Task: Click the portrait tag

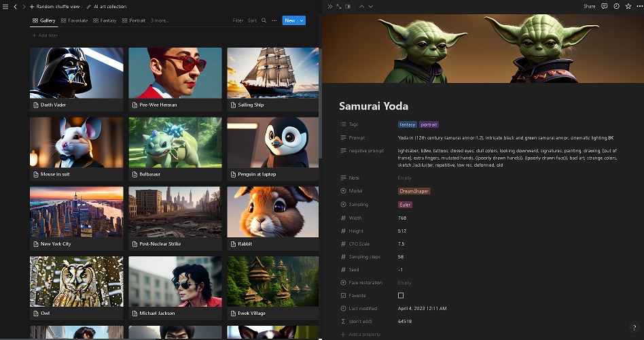Action: click(x=429, y=124)
